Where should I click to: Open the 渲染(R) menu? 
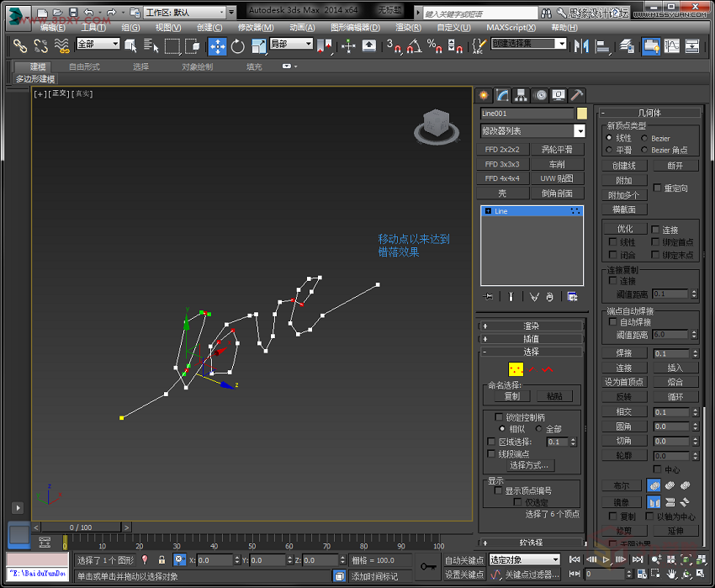tap(408, 28)
